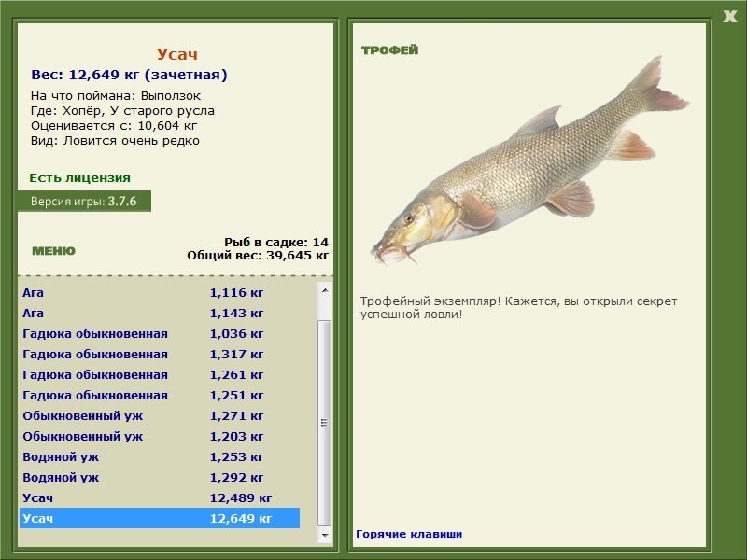The image size is (747, 560).
Task: Close the trophy window with the X
Action: pos(729,17)
